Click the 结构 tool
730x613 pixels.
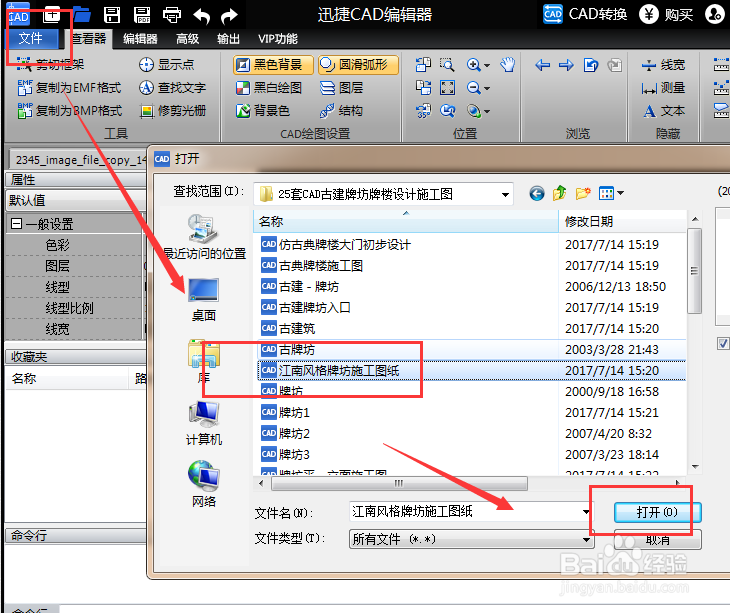click(341, 111)
